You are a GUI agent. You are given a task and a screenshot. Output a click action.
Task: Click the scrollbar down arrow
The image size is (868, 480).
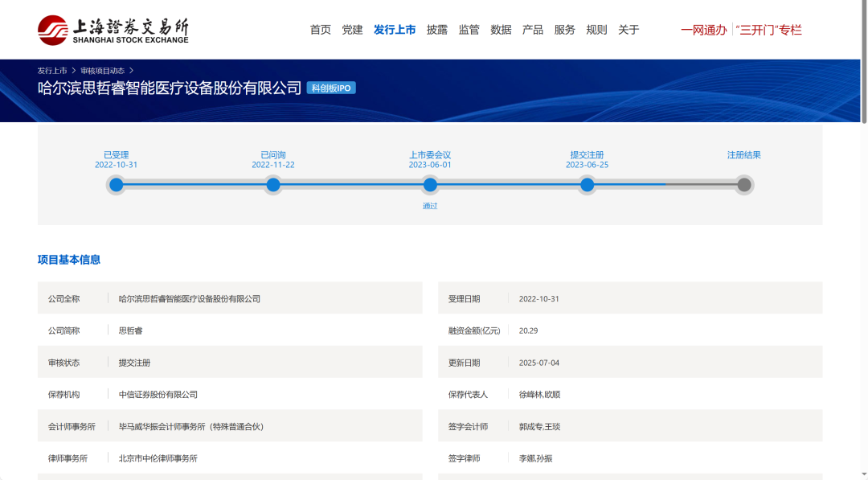[x=864, y=476]
